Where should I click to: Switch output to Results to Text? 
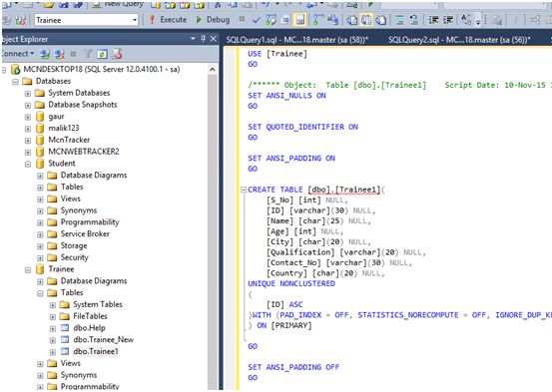(351, 20)
